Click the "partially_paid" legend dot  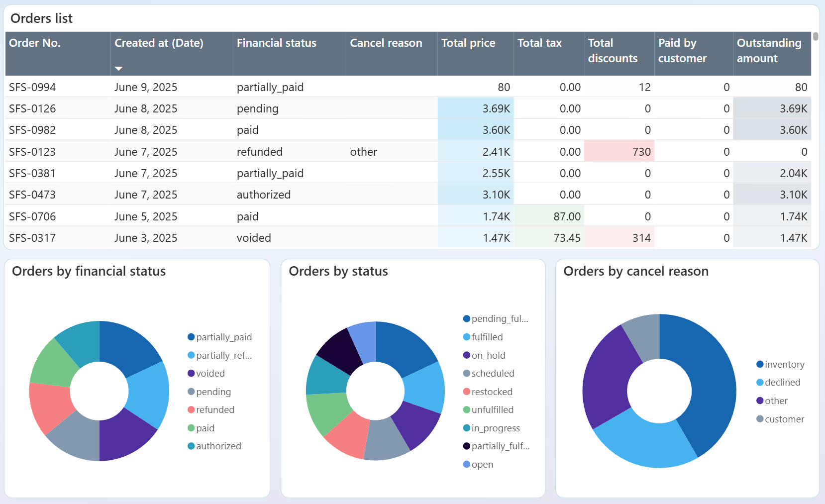[190, 337]
